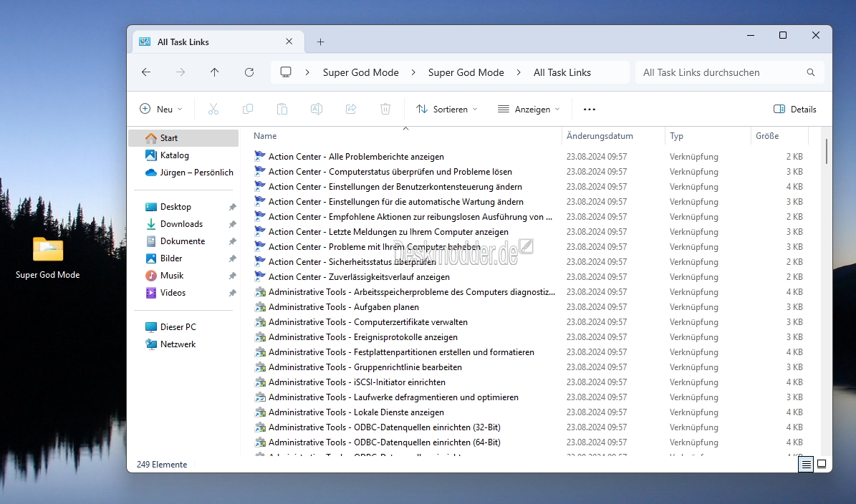
Task: Switch to large thumbnails view icon
Action: coord(822,464)
